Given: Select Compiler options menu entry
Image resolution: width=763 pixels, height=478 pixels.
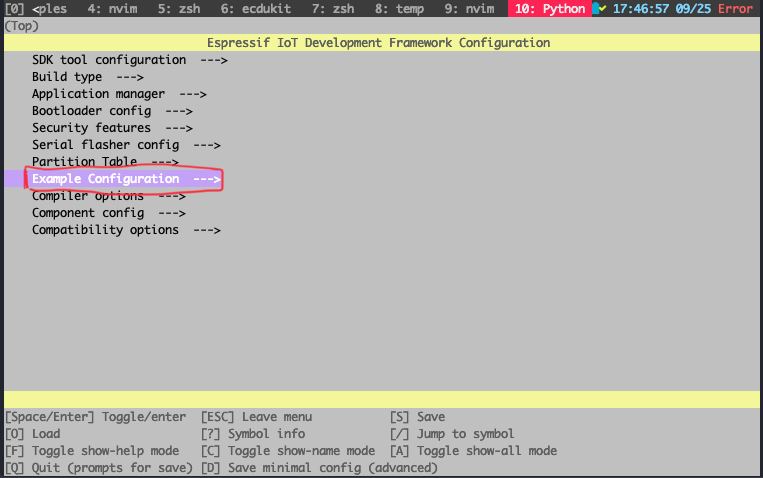Looking at the screenshot, I should [x=109, y=196].
